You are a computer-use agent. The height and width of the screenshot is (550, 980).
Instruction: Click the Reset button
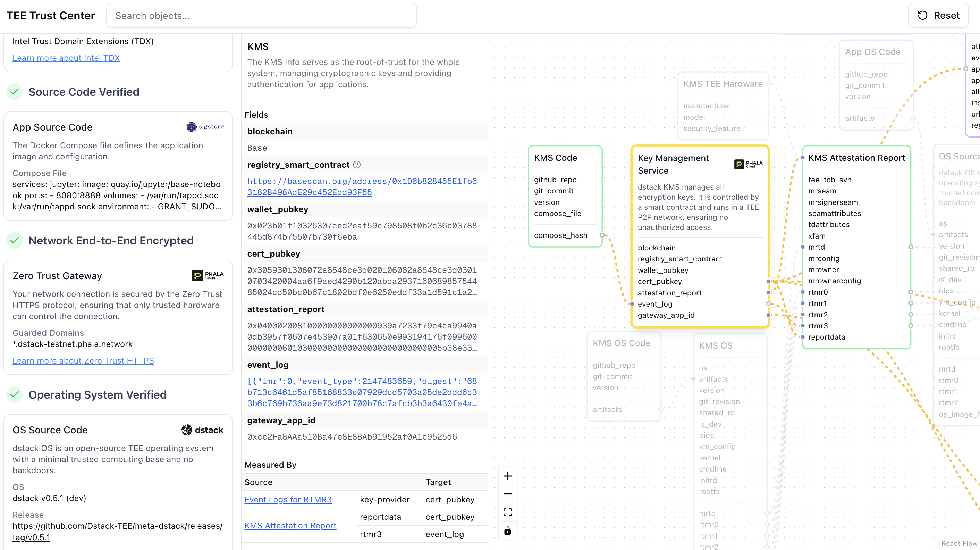pos(938,16)
